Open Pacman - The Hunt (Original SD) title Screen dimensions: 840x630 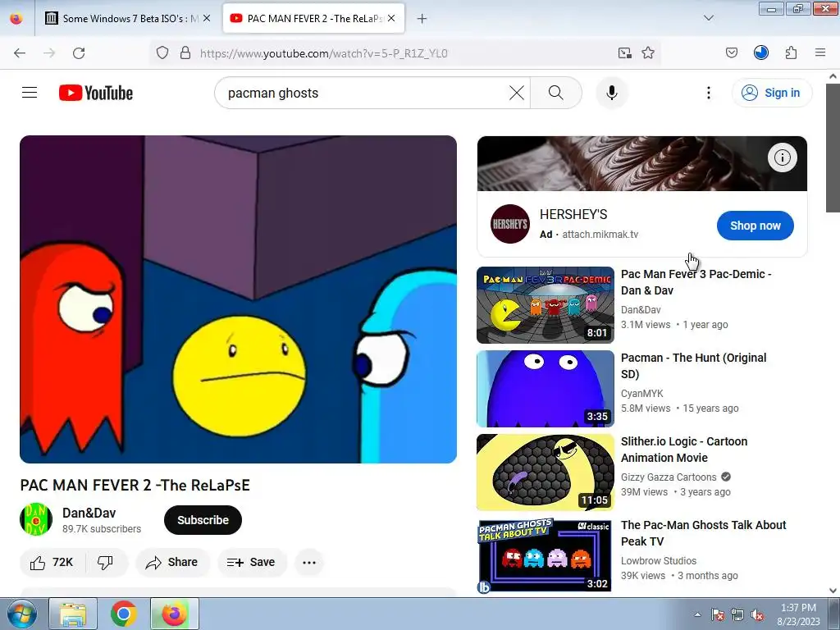[693, 366]
